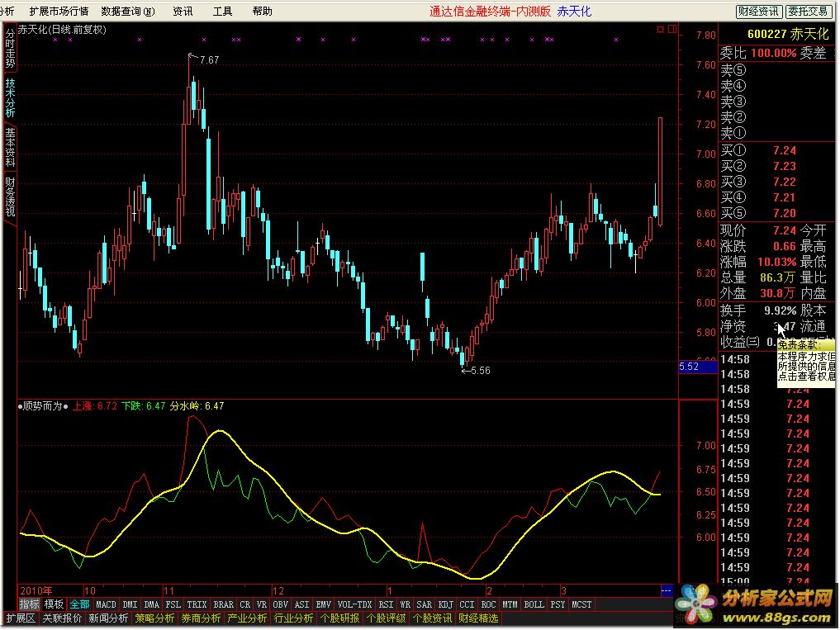The image size is (840, 630).
Task: Switch indicator to CR
Action: (244, 604)
